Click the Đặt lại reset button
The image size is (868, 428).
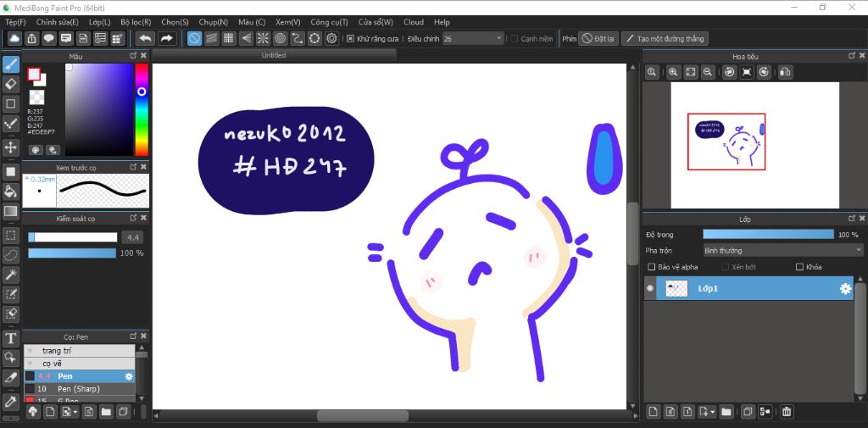(598, 39)
